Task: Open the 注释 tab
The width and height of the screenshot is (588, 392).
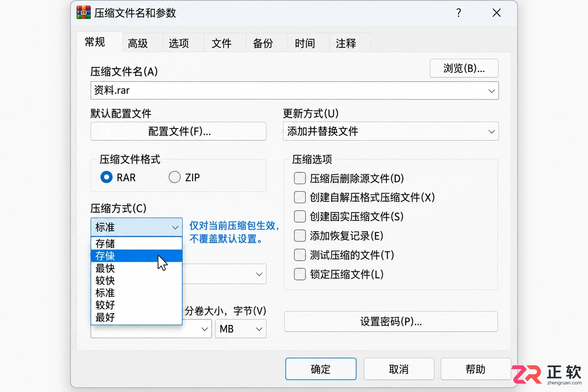Action: click(x=346, y=43)
